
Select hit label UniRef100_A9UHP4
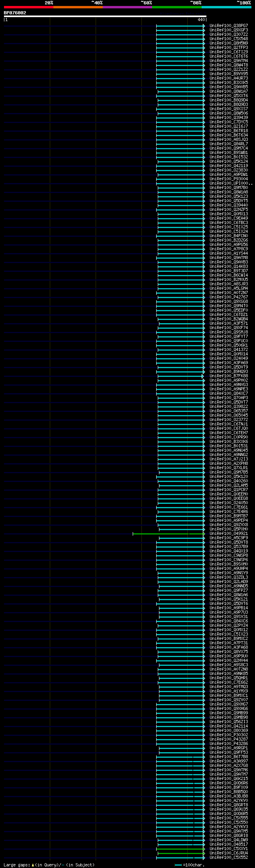[229, 569]
